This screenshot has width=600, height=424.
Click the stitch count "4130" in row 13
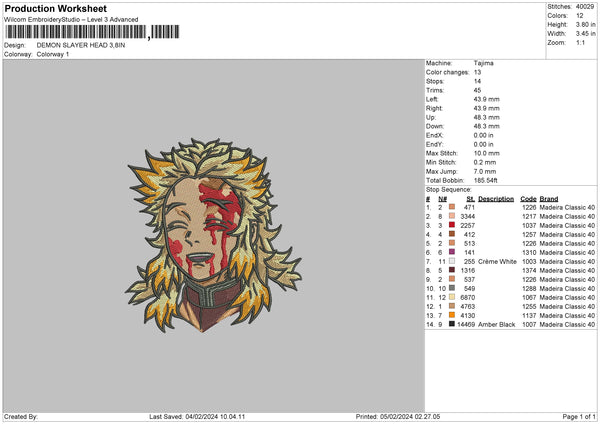[468, 316]
